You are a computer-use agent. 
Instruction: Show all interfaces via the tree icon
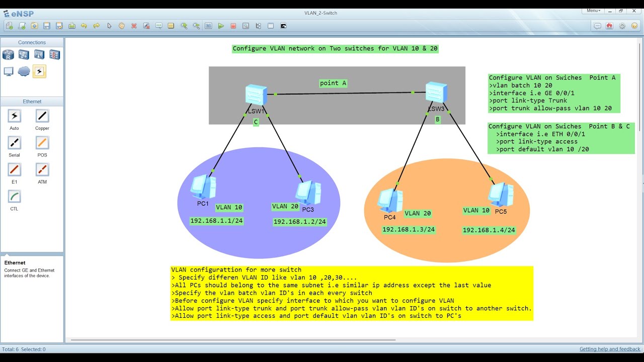[258, 26]
